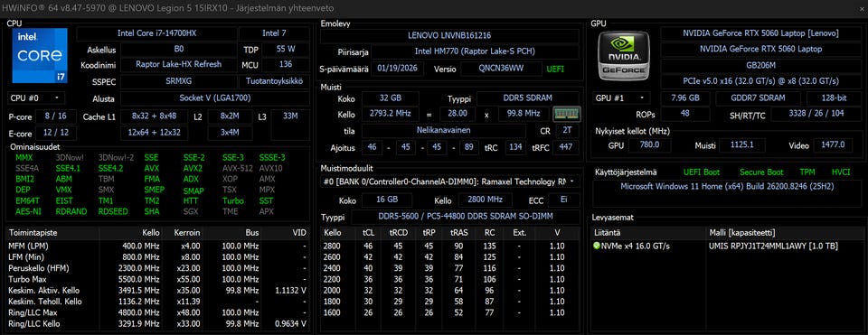The width and height of the screenshot is (868, 335).
Task: Click the 3x4M cache value
Action: pyautogui.click(x=229, y=134)
